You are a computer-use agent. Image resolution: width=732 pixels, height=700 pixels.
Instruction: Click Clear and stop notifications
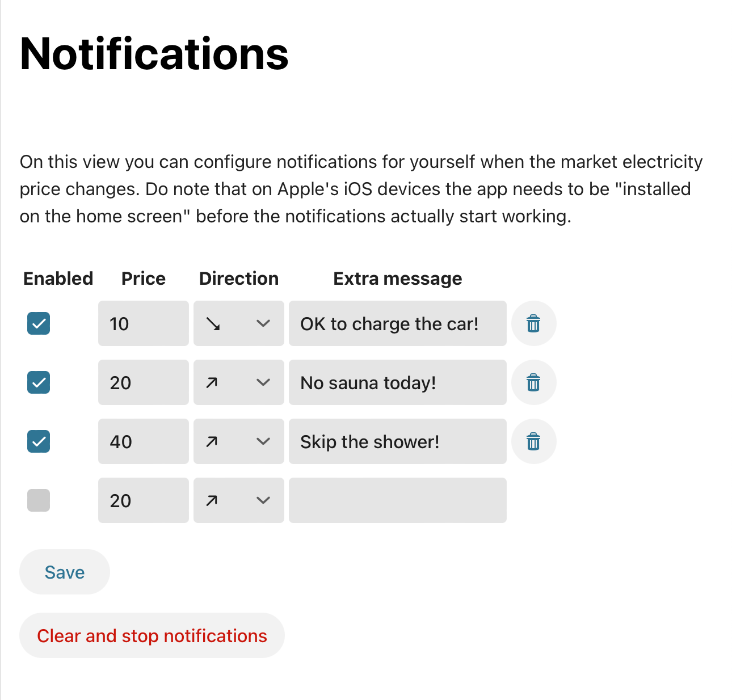coord(152,635)
